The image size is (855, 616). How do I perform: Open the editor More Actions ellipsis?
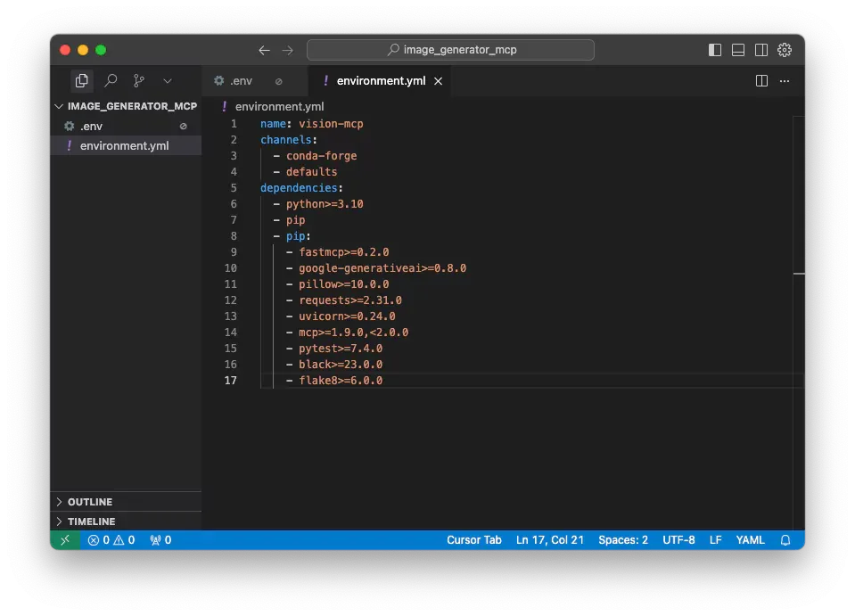click(785, 81)
